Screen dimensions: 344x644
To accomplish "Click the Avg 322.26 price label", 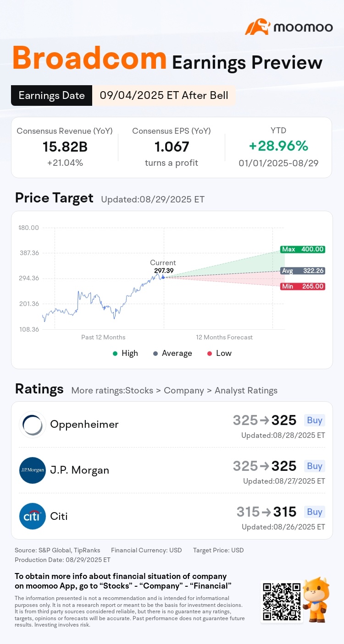I will point(302,271).
